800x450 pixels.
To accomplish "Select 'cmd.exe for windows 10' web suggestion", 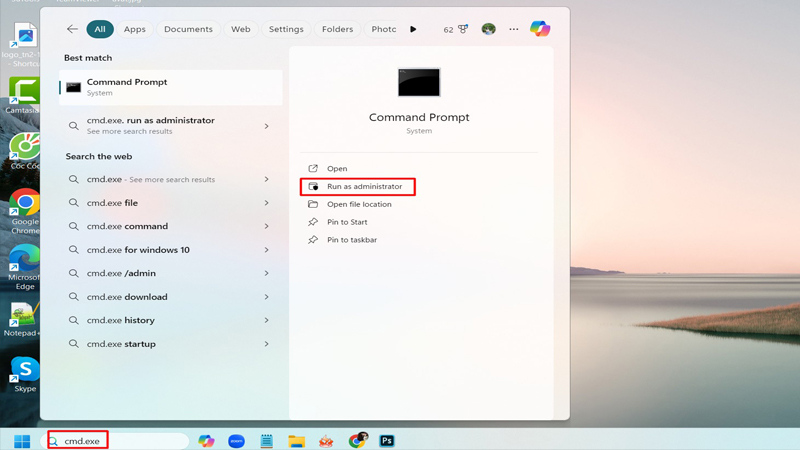I will (171, 249).
